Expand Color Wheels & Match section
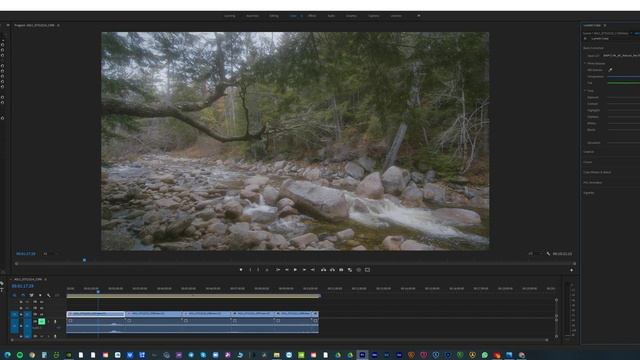The width and height of the screenshot is (640, 360). point(597,172)
